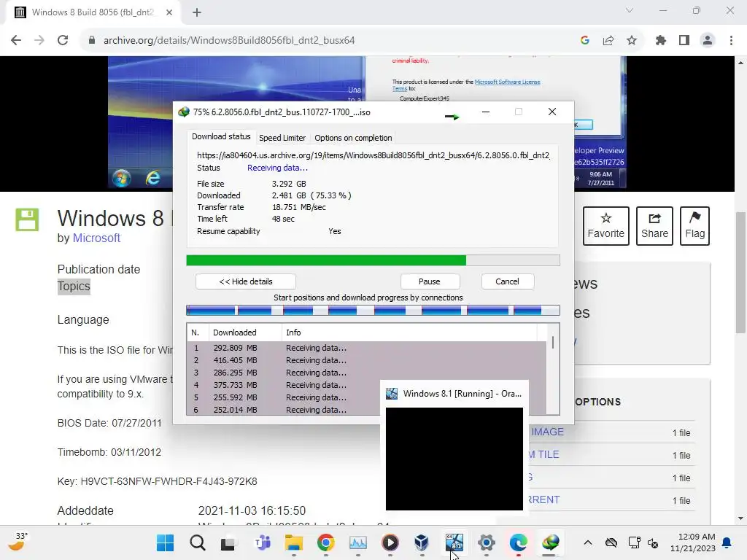This screenshot has height=560, width=747.
Task: Open the 33° weather widget
Action: click(x=18, y=542)
